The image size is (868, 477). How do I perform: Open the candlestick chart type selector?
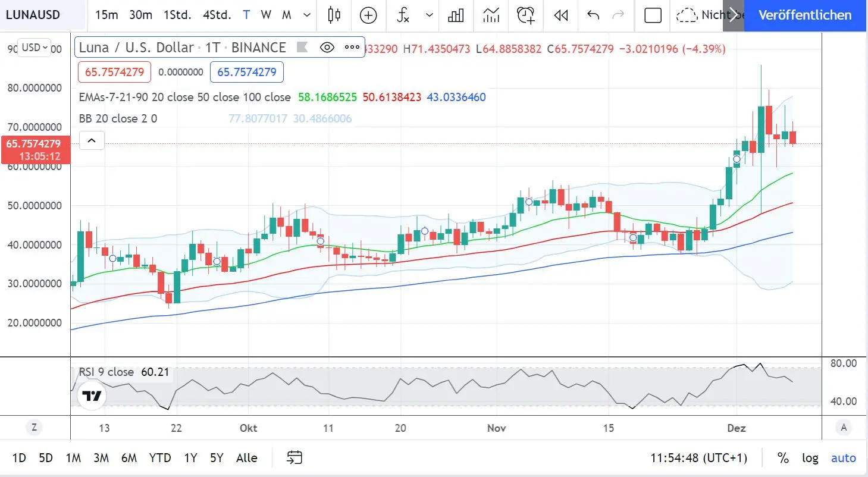[x=335, y=15]
